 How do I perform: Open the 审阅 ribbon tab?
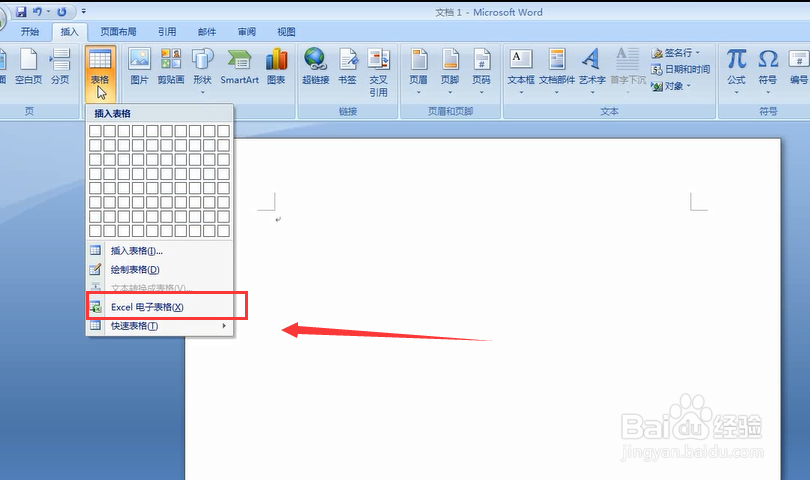(x=247, y=32)
